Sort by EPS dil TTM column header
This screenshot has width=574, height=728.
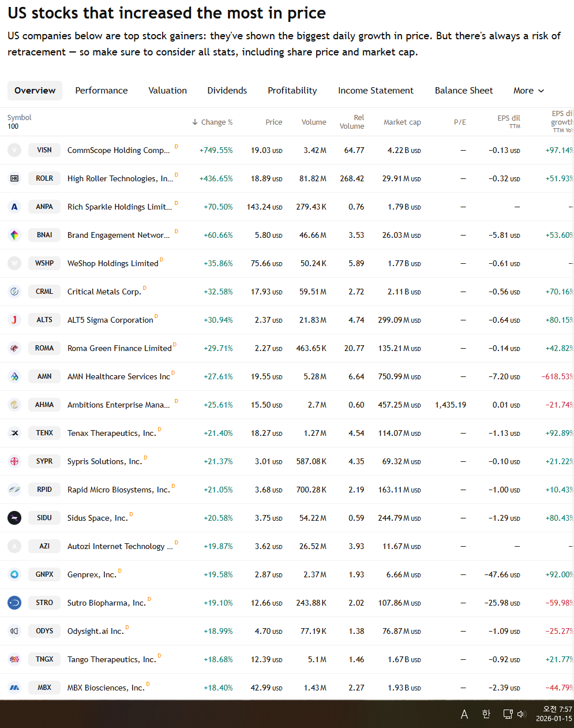coord(509,122)
